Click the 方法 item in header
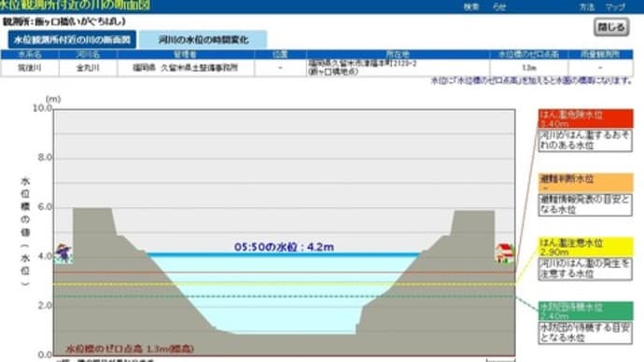The width and height of the screenshot is (644, 362). click(586, 7)
